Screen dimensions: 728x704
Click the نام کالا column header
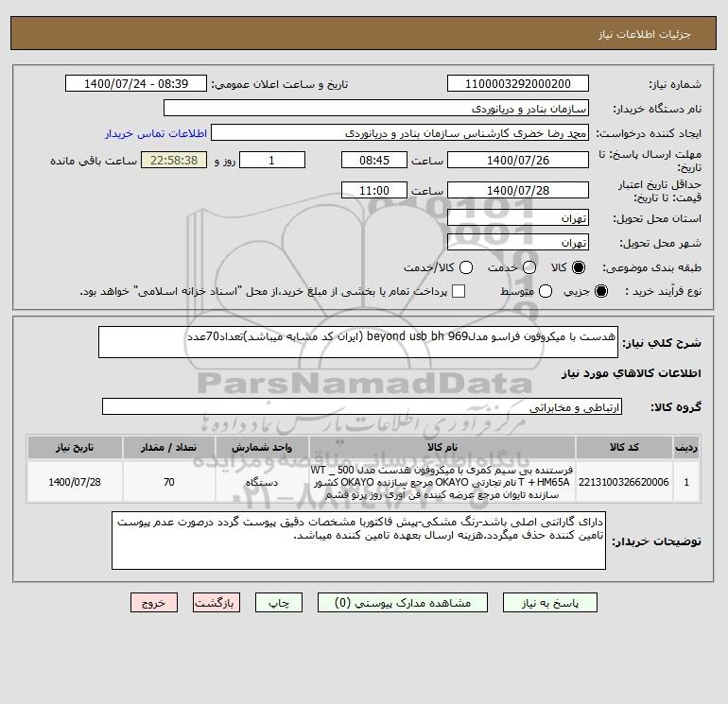tap(442, 447)
